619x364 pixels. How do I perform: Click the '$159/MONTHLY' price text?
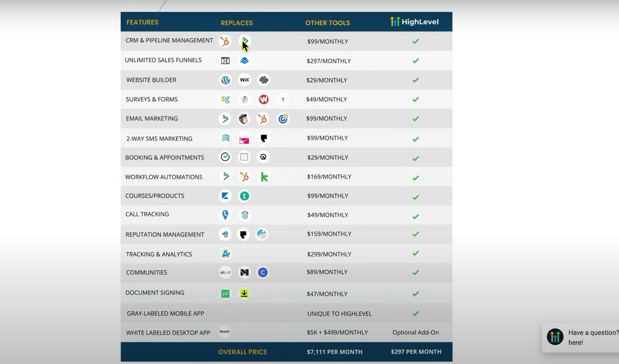329,234
